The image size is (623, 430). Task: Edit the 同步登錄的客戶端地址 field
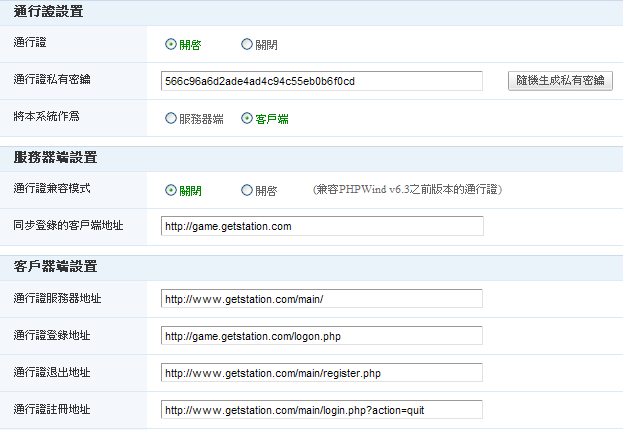[x=322, y=226]
